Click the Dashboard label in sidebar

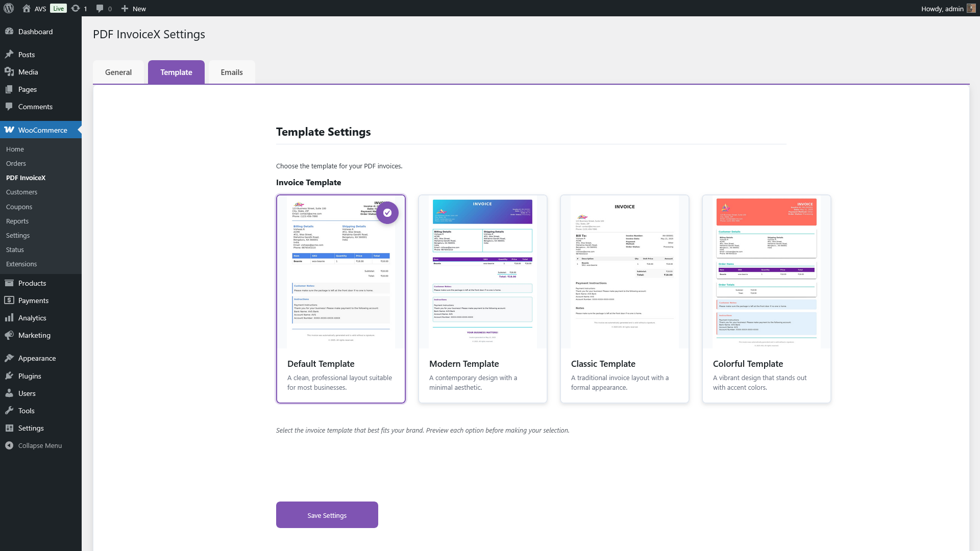pyautogui.click(x=35, y=32)
